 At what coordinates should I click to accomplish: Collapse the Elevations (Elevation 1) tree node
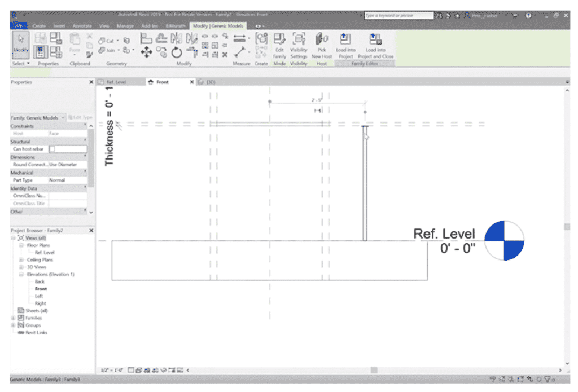pos(21,275)
